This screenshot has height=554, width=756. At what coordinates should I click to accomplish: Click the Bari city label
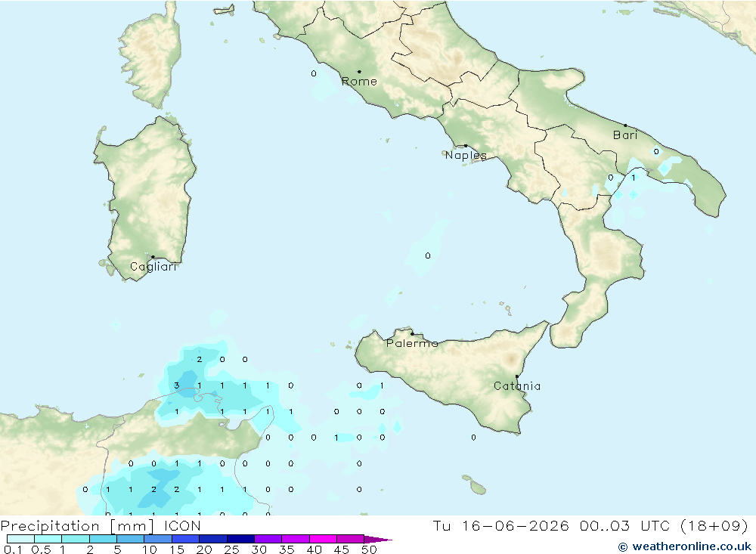tap(625, 135)
